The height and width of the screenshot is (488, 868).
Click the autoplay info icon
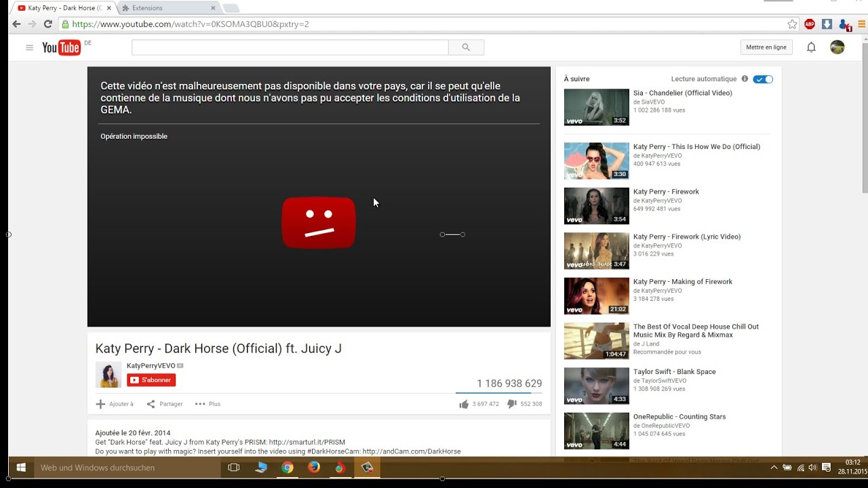[745, 79]
